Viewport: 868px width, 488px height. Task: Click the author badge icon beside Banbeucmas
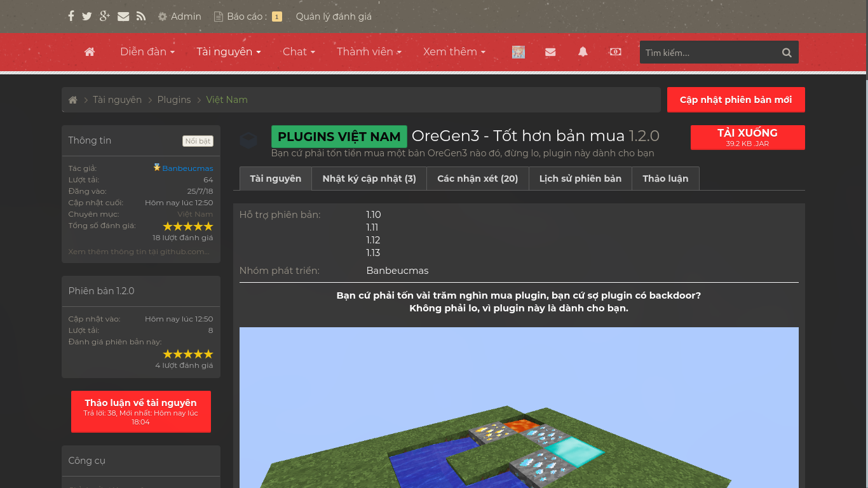[157, 168]
